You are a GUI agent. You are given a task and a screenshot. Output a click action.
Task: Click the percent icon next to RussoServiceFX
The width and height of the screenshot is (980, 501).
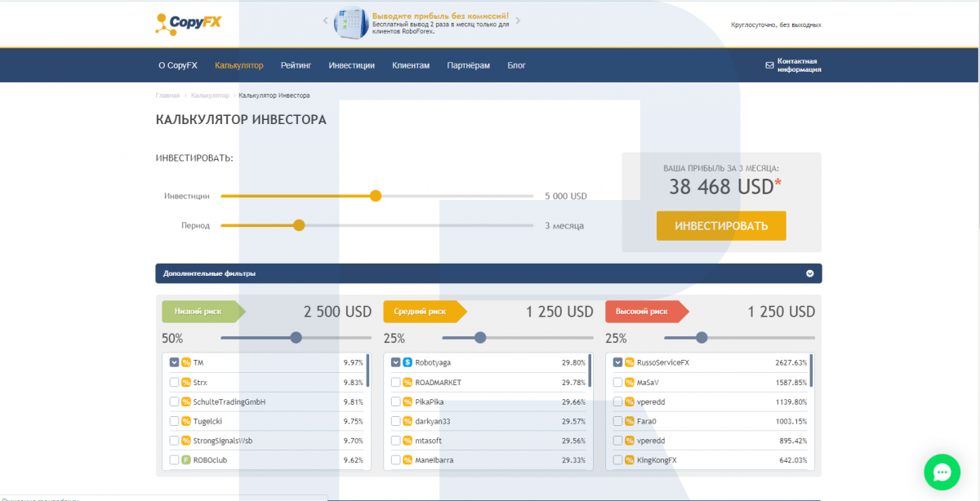coord(630,362)
